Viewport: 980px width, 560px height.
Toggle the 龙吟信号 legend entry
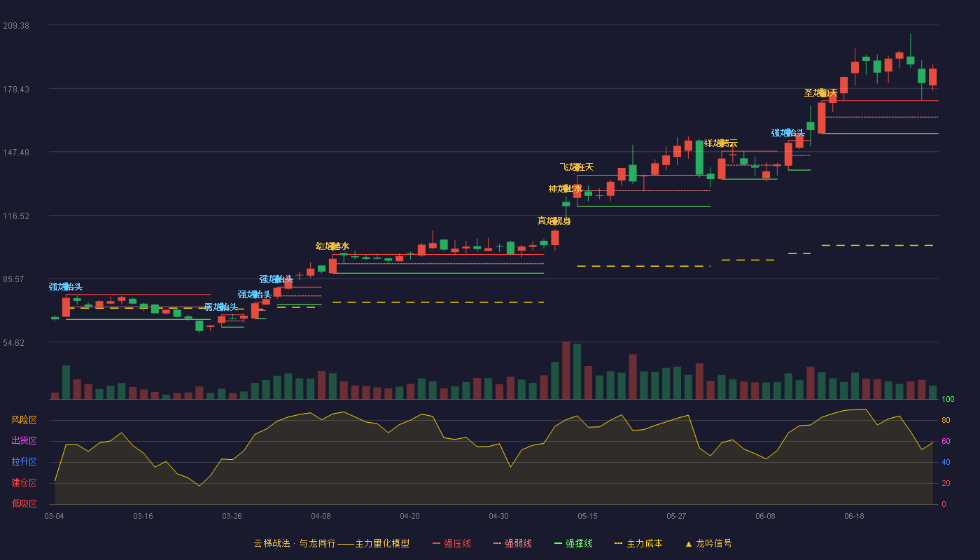[708, 543]
